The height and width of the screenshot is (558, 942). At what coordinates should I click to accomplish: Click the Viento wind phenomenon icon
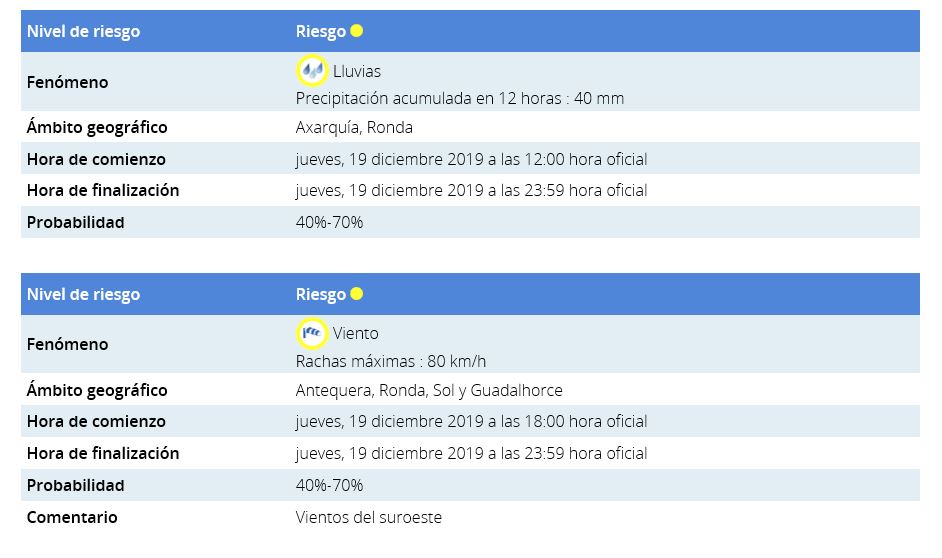point(312,333)
